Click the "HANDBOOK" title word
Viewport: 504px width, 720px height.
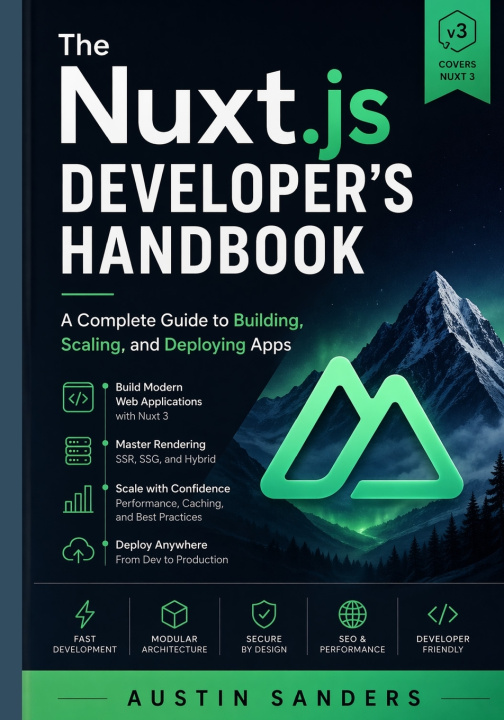pyautogui.click(x=212, y=251)
